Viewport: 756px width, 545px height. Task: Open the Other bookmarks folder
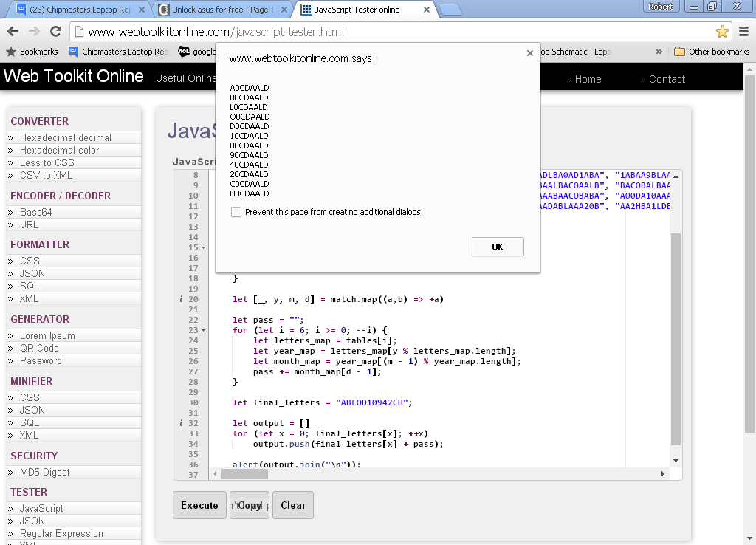[x=712, y=52]
